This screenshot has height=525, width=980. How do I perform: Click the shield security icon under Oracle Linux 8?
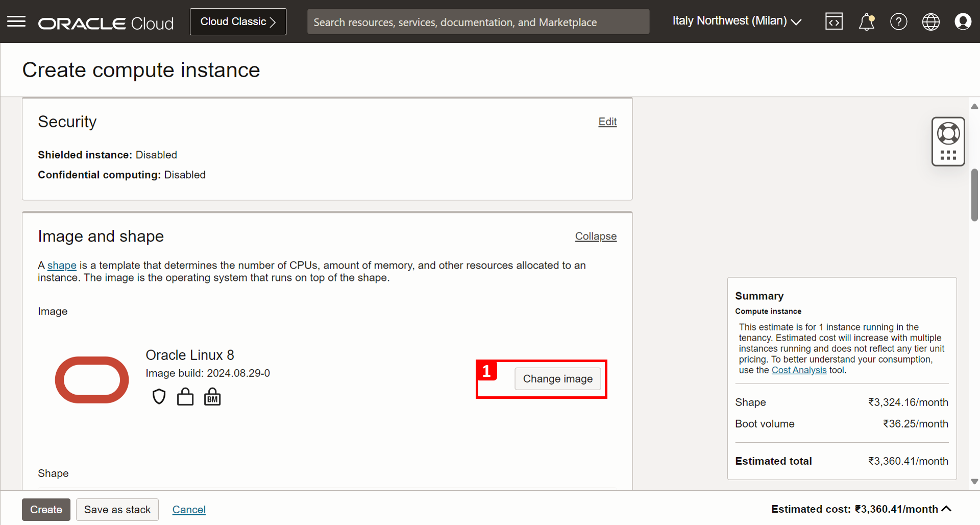[x=159, y=397]
